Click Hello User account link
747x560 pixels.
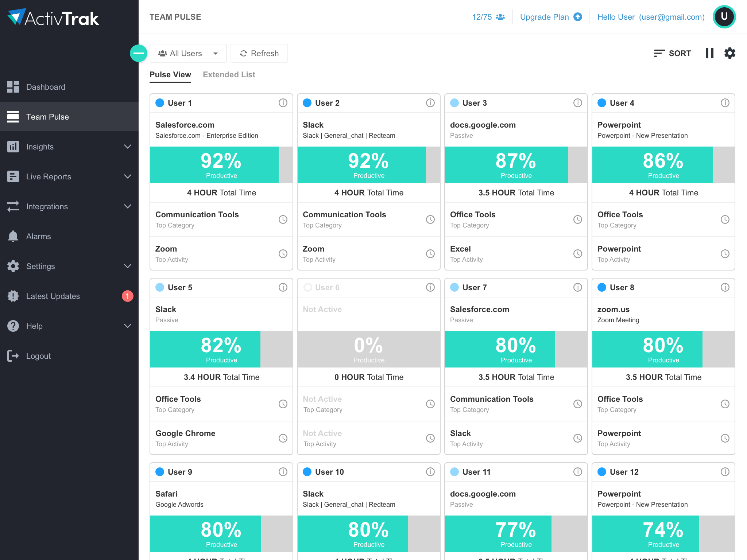651,17
